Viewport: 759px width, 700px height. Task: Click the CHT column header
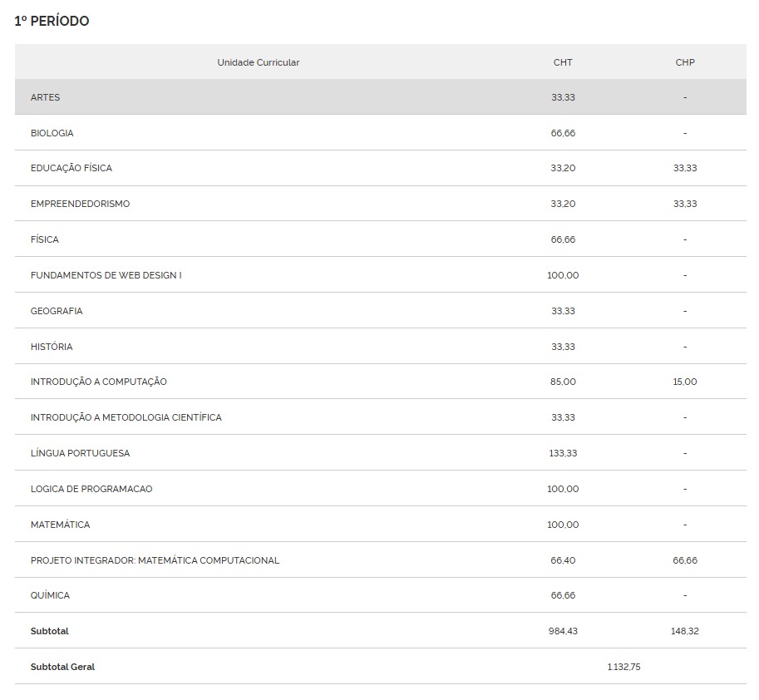tap(563, 62)
